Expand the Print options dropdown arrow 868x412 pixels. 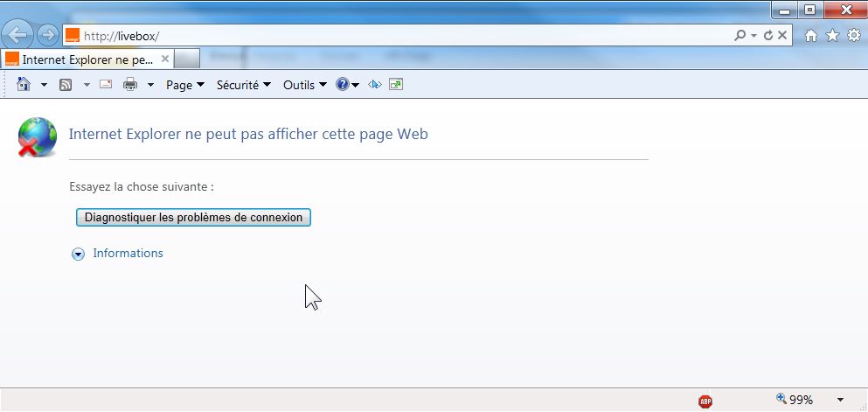click(x=150, y=85)
